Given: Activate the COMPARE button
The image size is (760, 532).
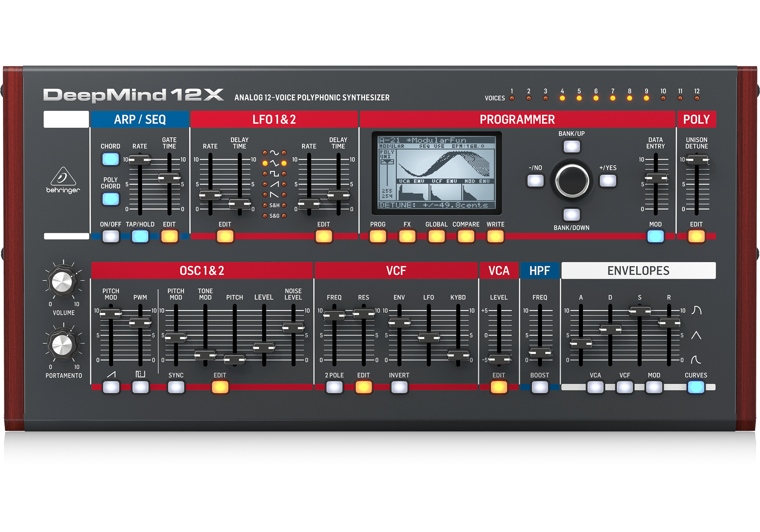Looking at the screenshot, I should click(466, 236).
